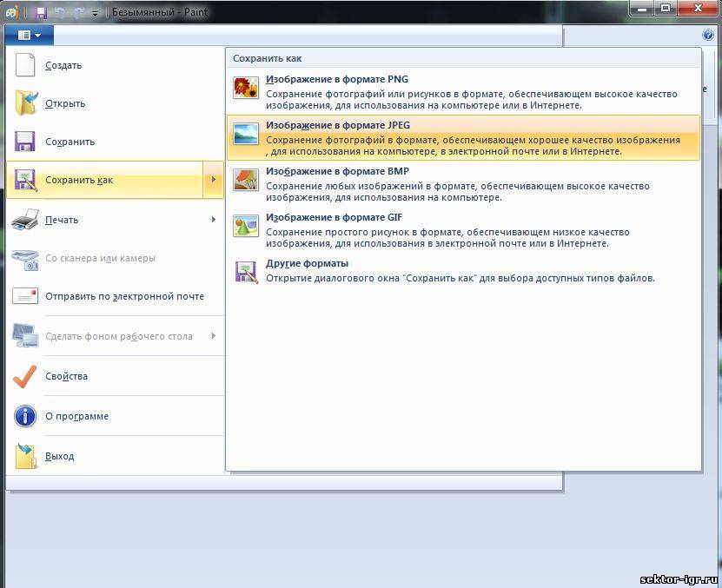Click the floppy disk icon next to Сохранить
722x588 pixels.
pyautogui.click(x=25, y=142)
